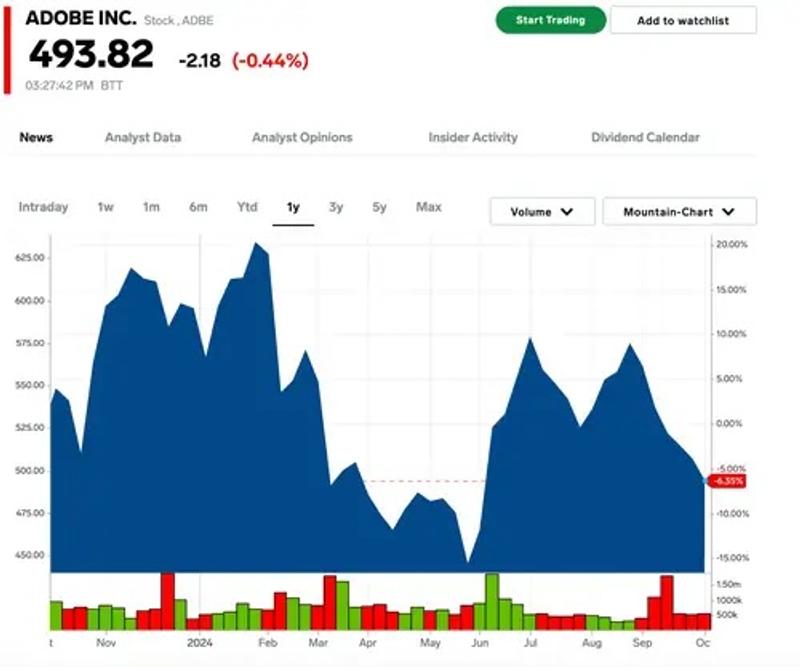Click the Sep date axis label
This screenshot has height=667, width=800.
point(642,643)
